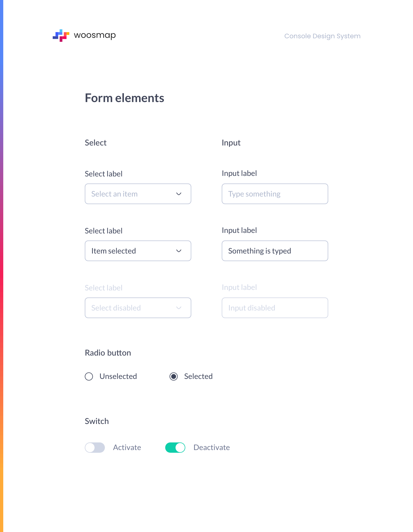
Task: Click the 'Form elements' heading
Action: pyautogui.click(x=124, y=98)
